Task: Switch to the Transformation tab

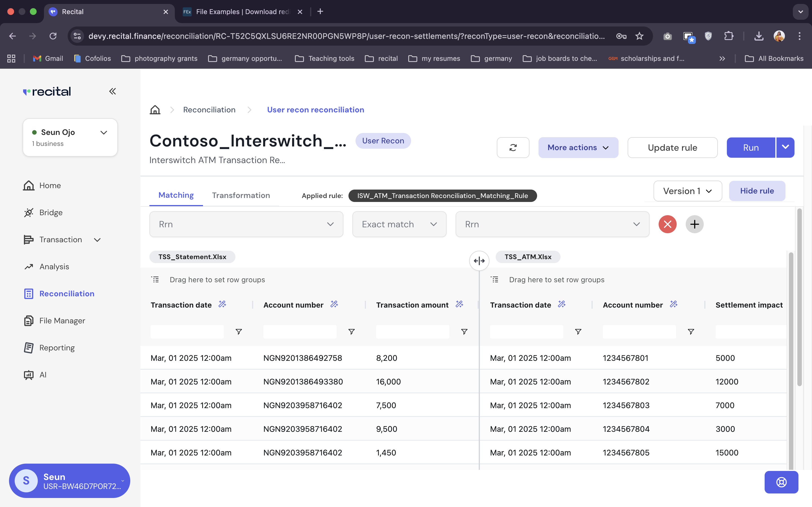Action: (x=240, y=195)
